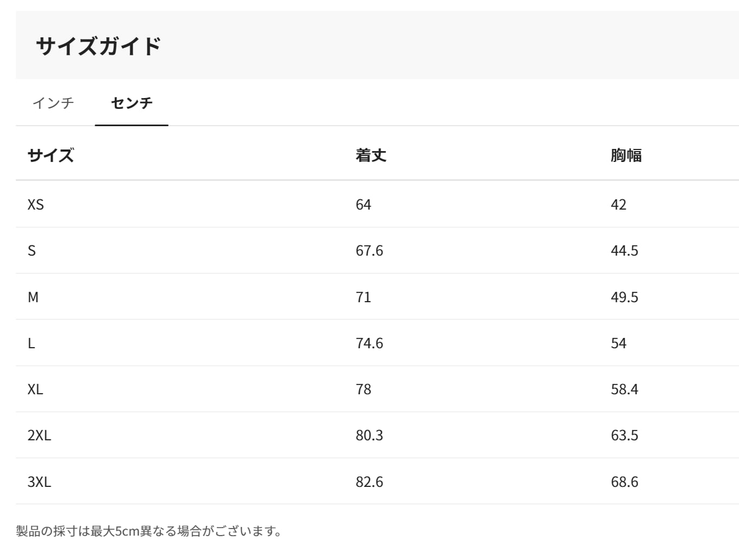The height and width of the screenshot is (560, 739).
Task: Click the 着丈 value 80.3 for size 2XL
Action: 369,435
